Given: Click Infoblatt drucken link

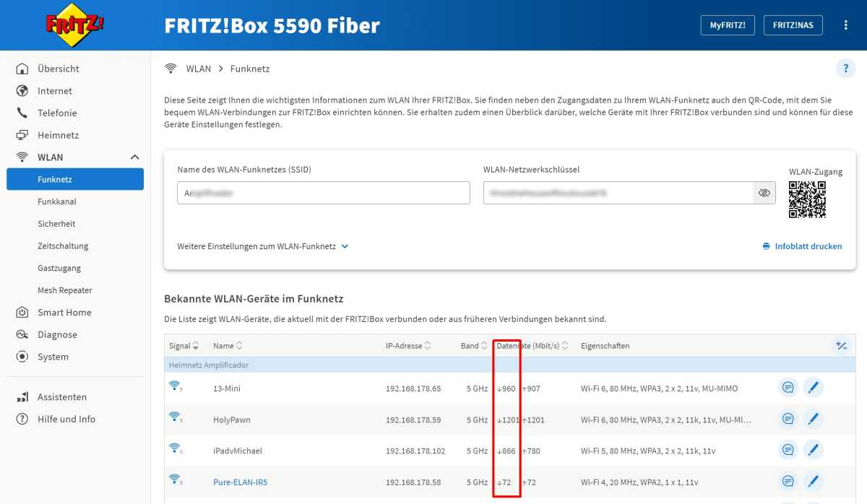Looking at the screenshot, I should point(802,246).
